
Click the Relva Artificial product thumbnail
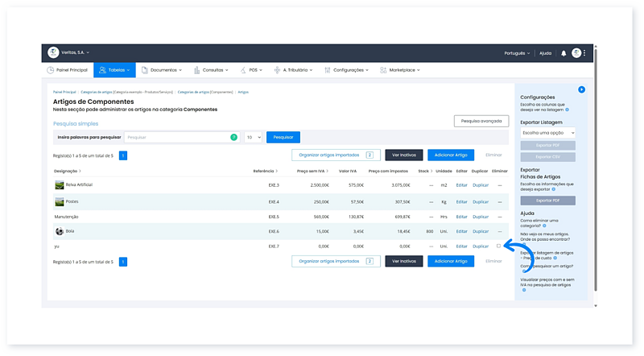point(59,185)
